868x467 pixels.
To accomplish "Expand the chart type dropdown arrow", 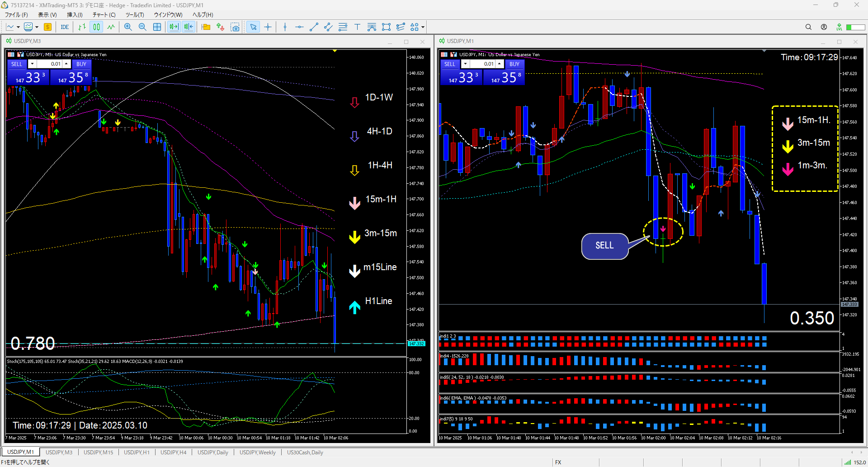I will point(18,27).
